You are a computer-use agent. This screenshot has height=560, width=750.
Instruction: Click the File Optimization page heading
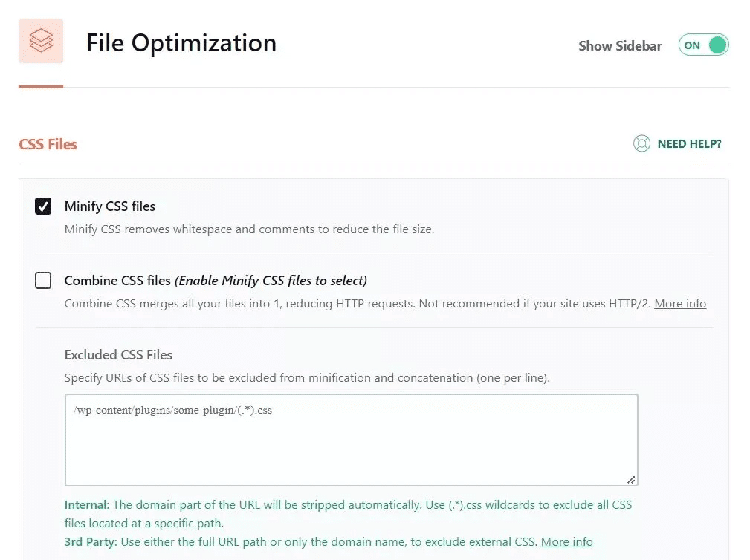[181, 43]
